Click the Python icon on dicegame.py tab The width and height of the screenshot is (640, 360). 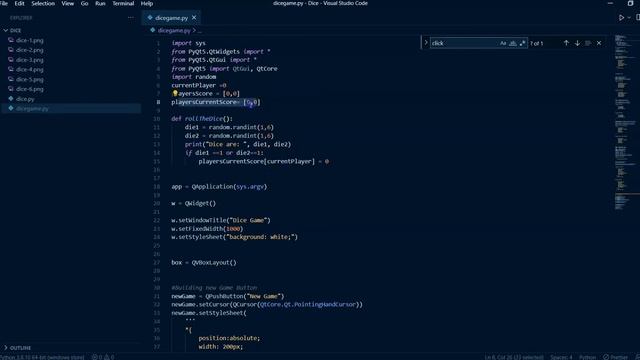(x=150, y=18)
